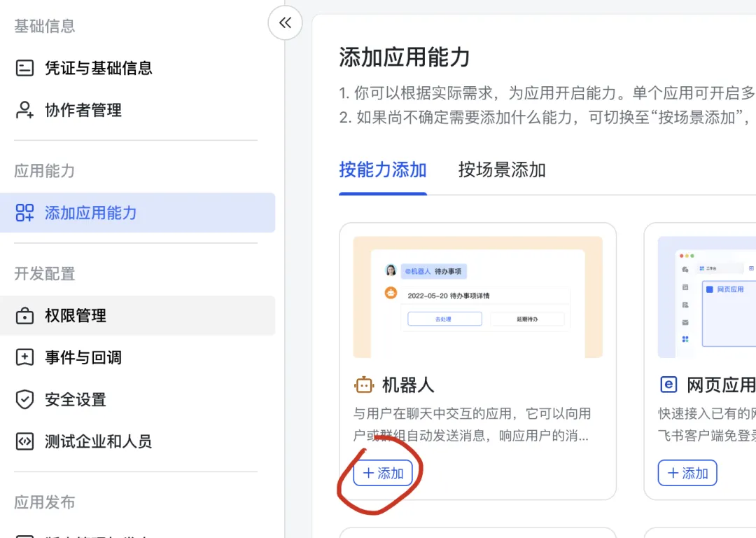Open 测试企业和人员 page

[137, 441]
